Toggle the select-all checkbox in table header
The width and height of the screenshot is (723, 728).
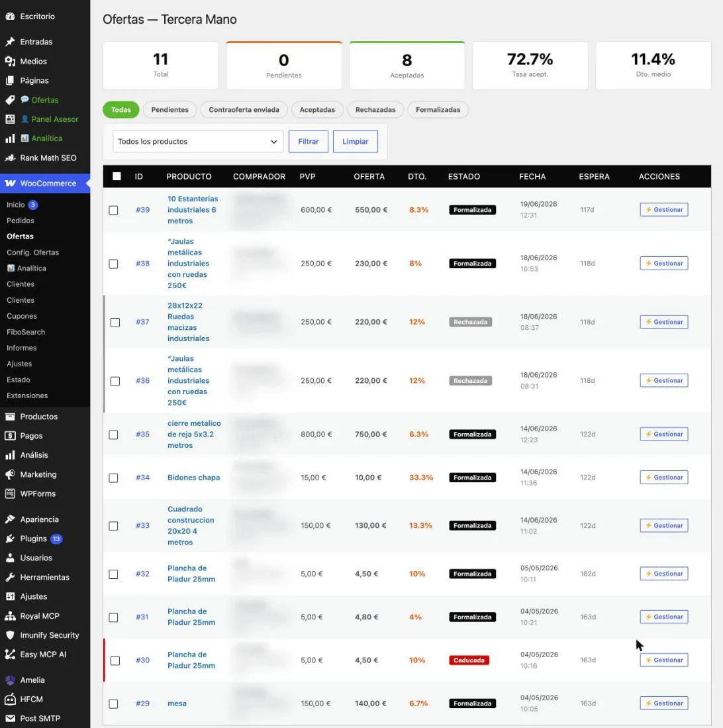click(117, 176)
